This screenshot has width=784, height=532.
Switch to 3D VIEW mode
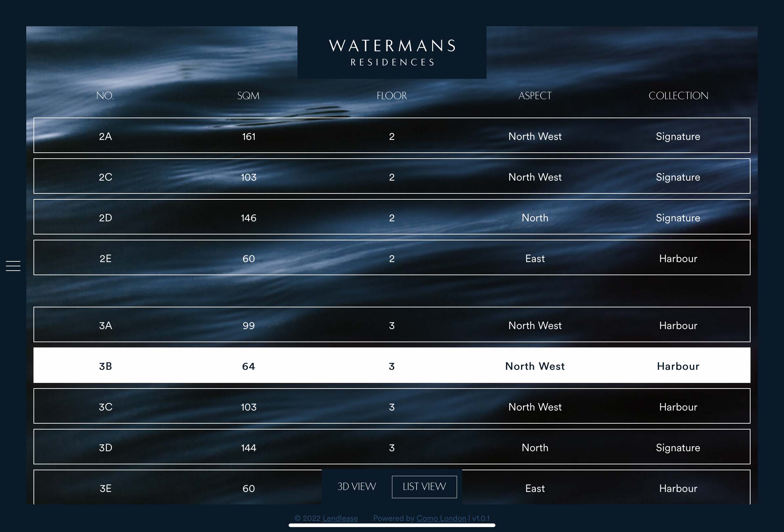[357, 487]
